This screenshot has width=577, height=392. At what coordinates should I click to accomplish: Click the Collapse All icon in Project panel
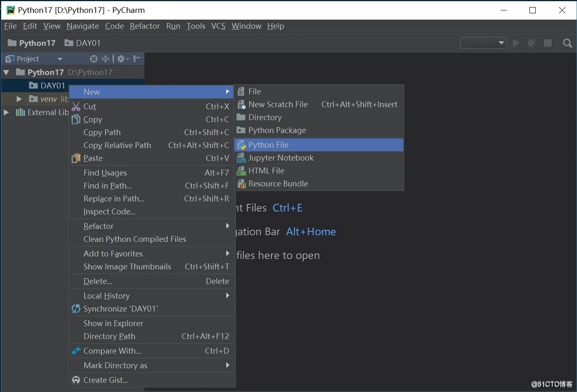(x=105, y=59)
